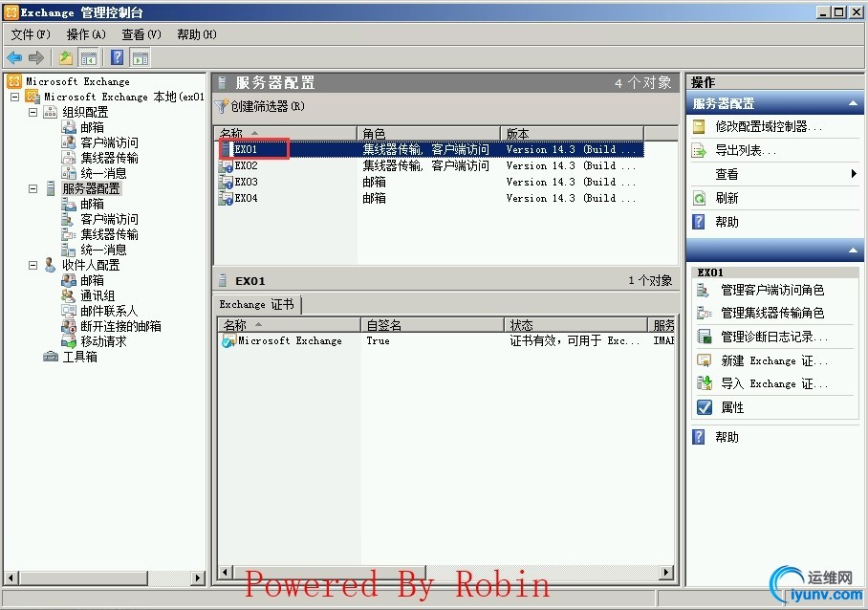The height and width of the screenshot is (610, 868).
Task: Collapse the 组织配置 tree node
Action: 33,113
